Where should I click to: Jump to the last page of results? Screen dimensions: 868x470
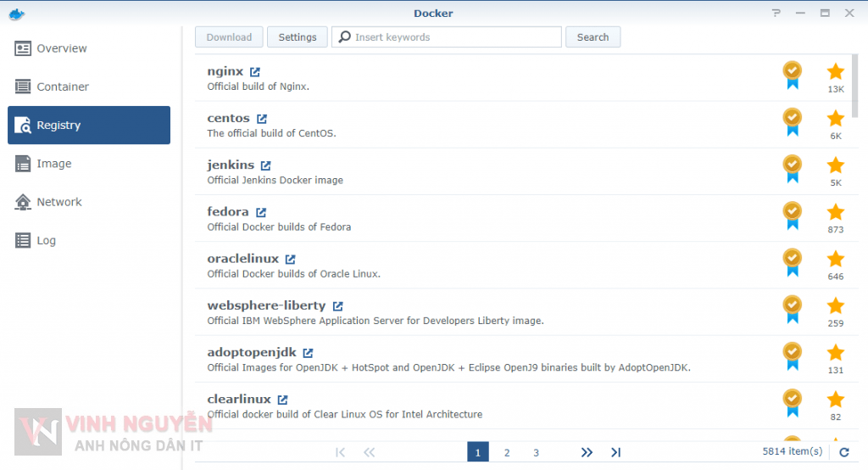pyautogui.click(x=616, y=452)
